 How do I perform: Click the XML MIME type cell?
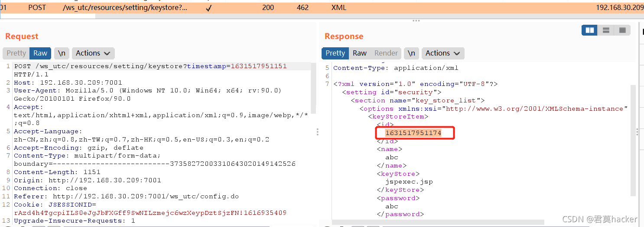click(x=339, y=7)
